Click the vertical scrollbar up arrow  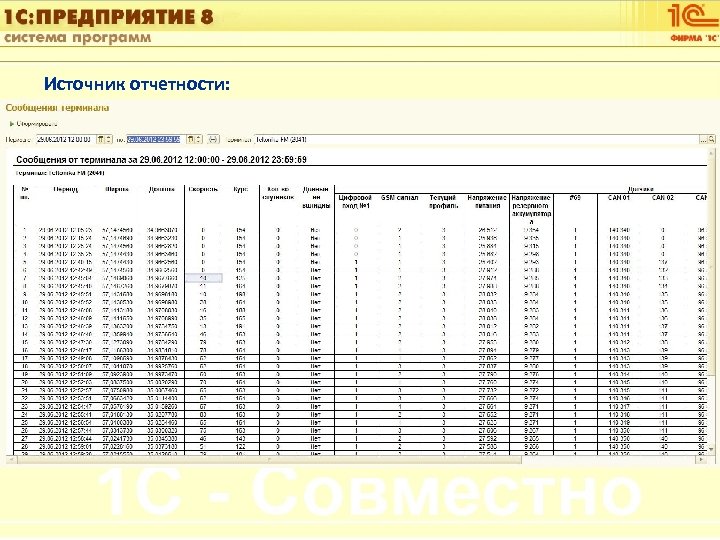711,152
